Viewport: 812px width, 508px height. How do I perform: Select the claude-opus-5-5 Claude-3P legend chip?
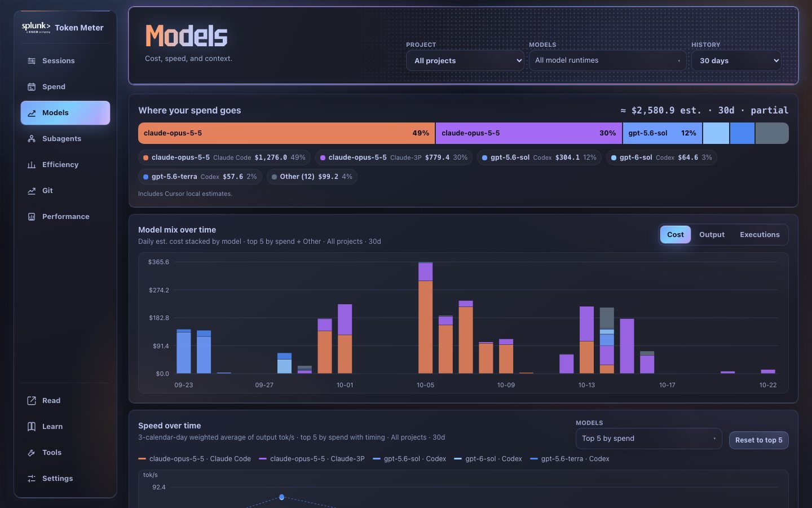coord(394,157)
